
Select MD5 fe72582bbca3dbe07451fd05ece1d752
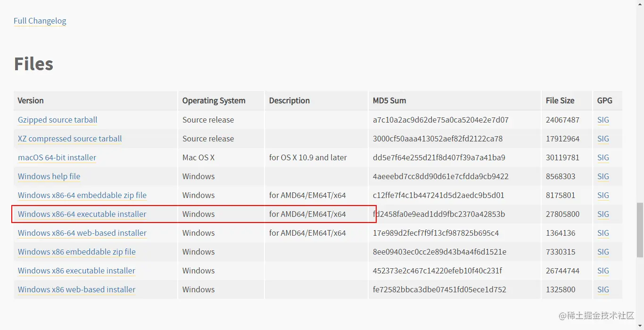(x=439, y=289)
